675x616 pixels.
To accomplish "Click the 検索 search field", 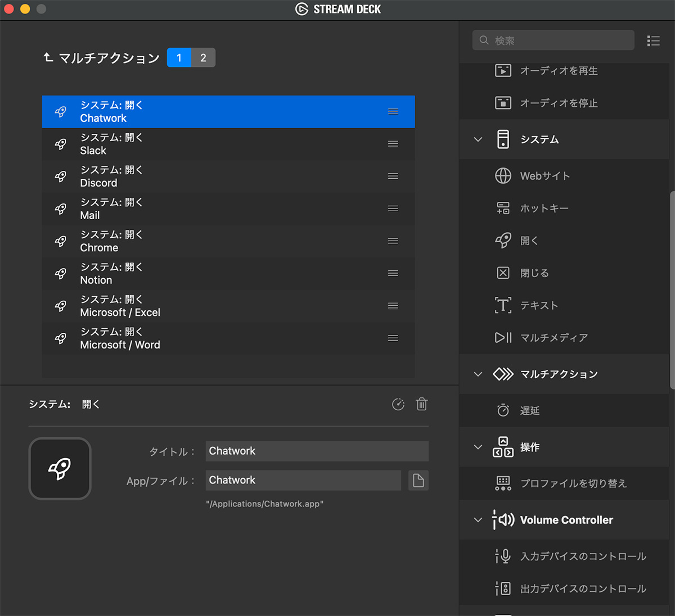I will [x=553, y=40].
